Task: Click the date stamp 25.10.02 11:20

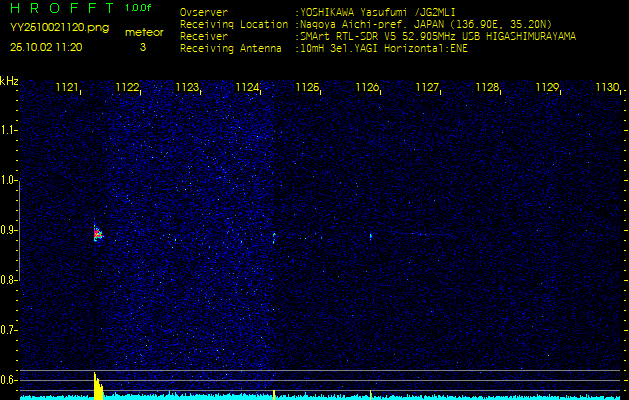Action: tap(46, 47)
